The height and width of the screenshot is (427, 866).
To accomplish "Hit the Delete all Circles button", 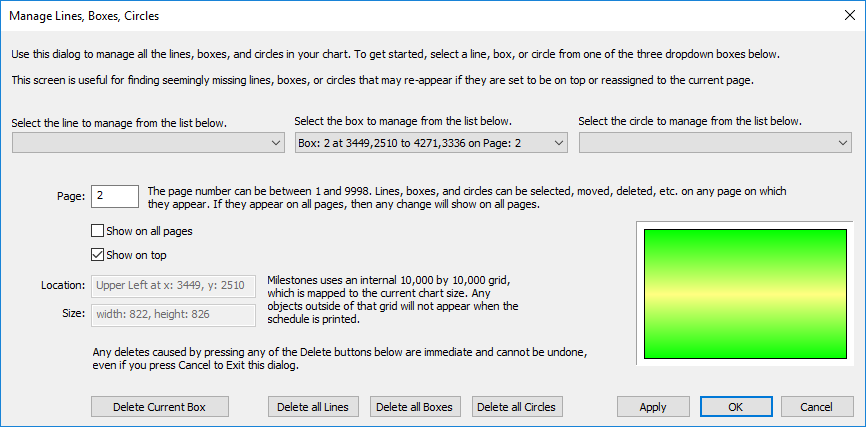I will [x=517, y=407].
